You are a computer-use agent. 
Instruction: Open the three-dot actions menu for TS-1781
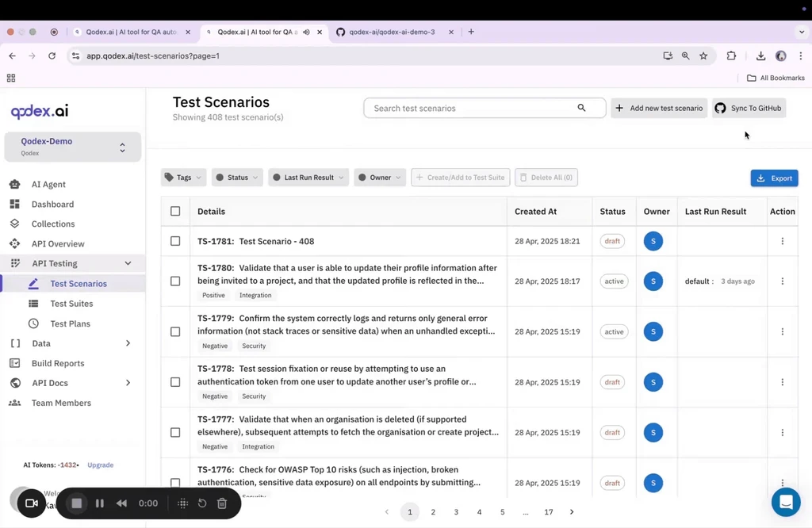[782, 240]
